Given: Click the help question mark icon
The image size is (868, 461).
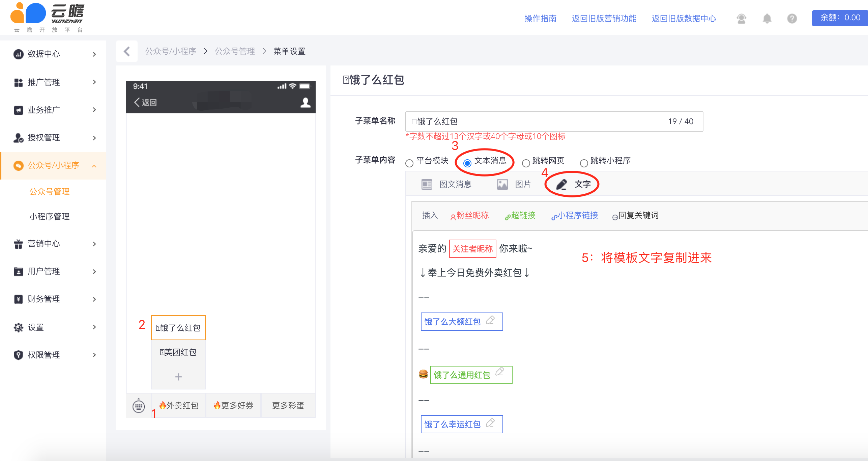Looking at the screenshot, I should click(792, 18).
